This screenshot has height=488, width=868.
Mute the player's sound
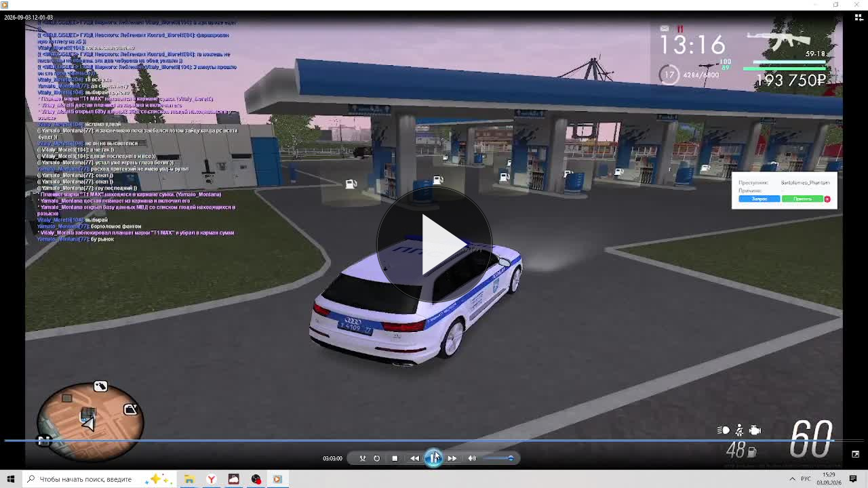point(472,458)
